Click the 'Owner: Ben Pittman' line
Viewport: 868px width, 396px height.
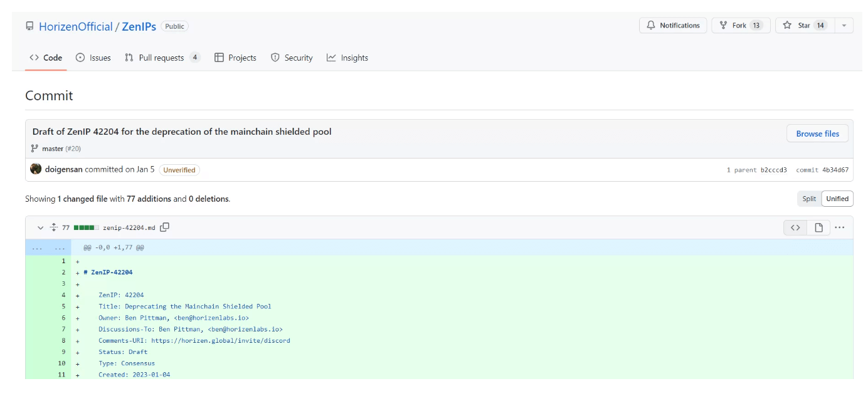click(x=174, y=318)
